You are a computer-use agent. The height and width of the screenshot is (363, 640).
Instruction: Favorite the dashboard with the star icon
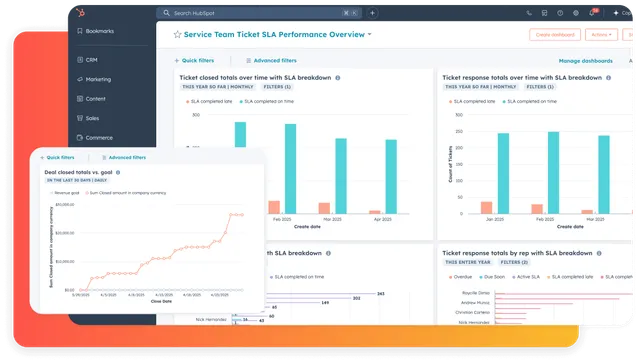(177, 35)
